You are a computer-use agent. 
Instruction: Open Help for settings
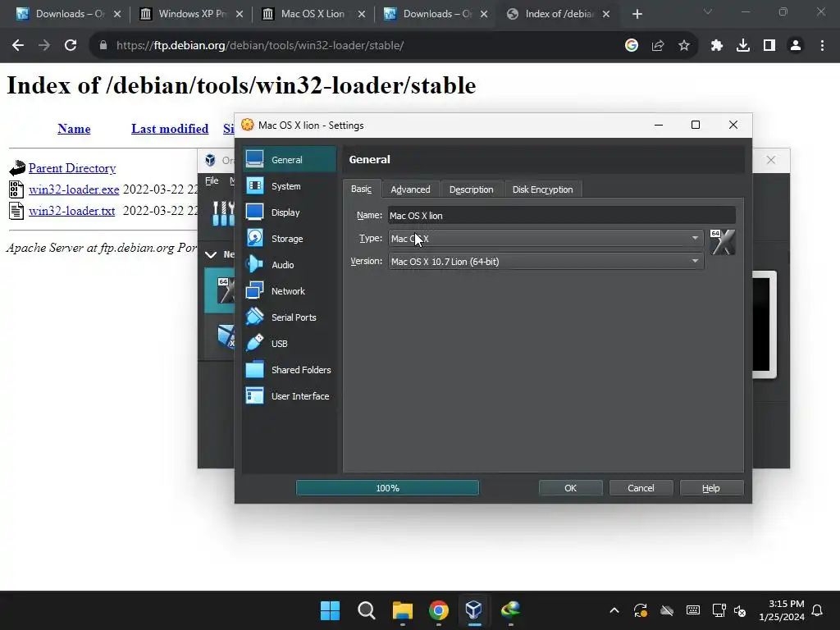point(711,488)
